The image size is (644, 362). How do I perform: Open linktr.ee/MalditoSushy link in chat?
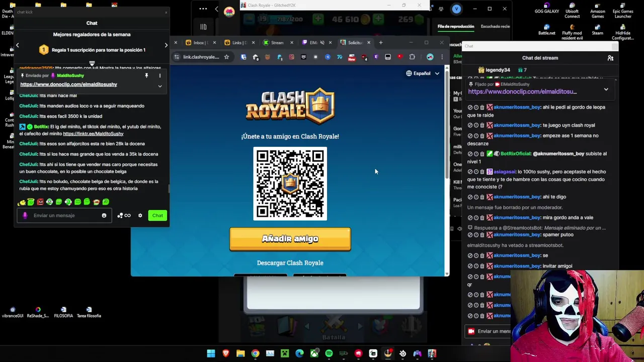pyautogui.click(x=93, y=134)
